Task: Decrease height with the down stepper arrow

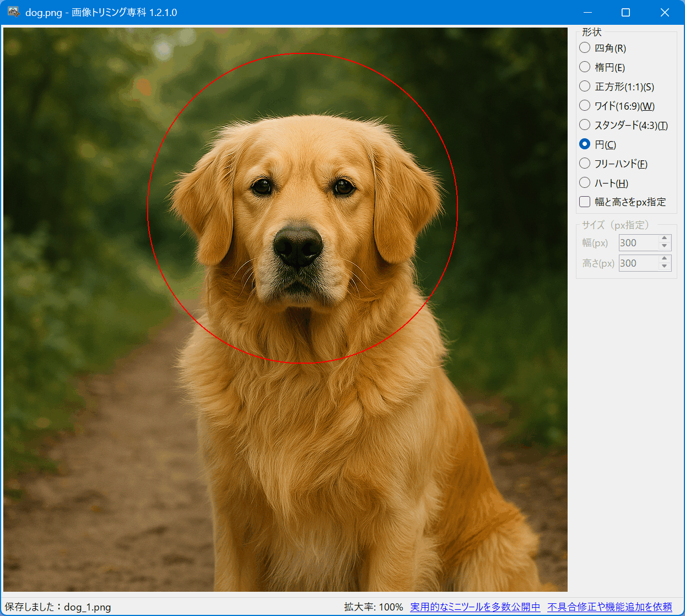Action: (665, 267)
